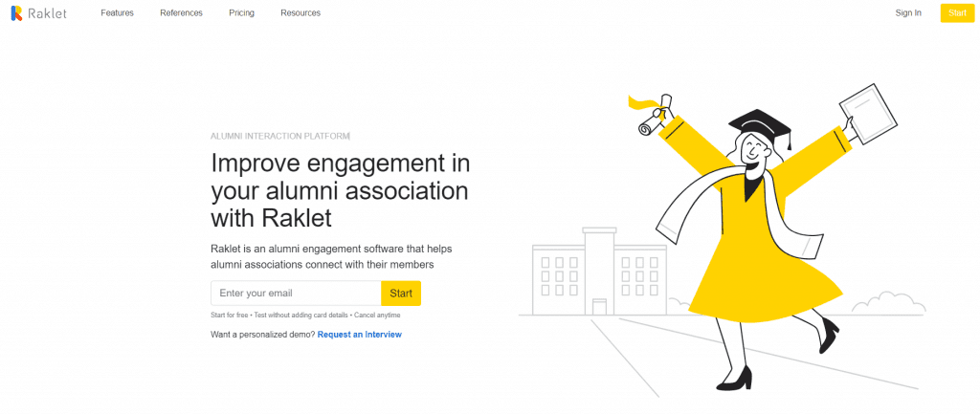This screenshot has width=980, height=414.
Task: Open the Request an Interview link
Action: pyautogui.click(x=360, y=335)
